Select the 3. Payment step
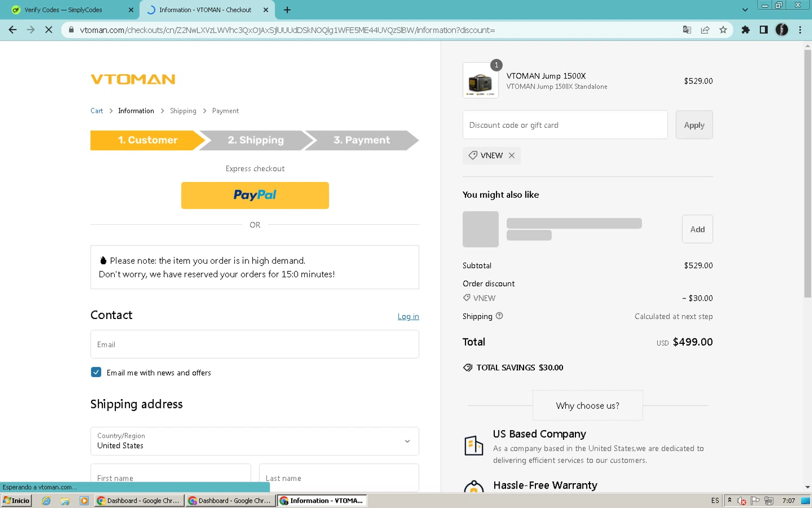 (x=362, y=140)
